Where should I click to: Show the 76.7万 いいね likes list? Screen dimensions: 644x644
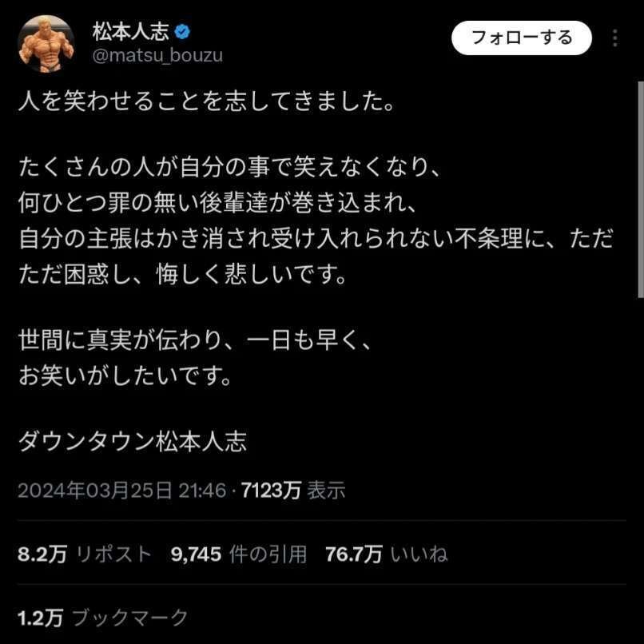pos(387,554)
